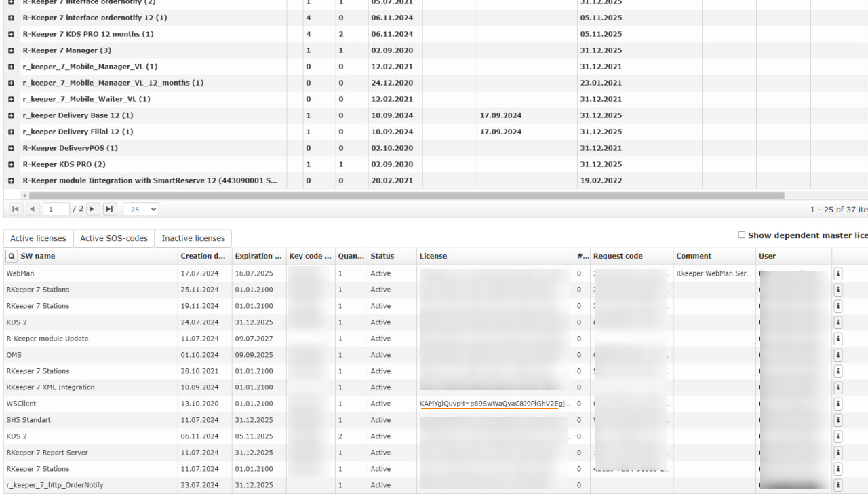
Task: Click 19.02.2022 date in SmartReserve row
Action: [x=601, y=180]
